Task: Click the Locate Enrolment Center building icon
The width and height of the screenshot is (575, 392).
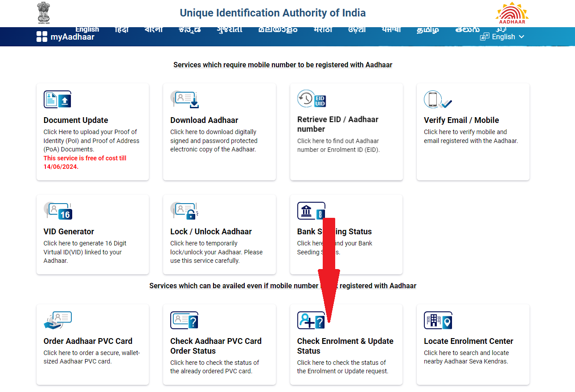Action: [x=438, y=320]
